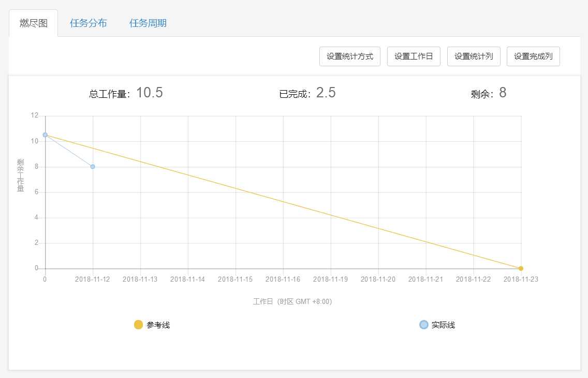Viewport: 588px width, 378px height.
Task: Click the 2018-11-16 axis label
Action: point(283,280)
